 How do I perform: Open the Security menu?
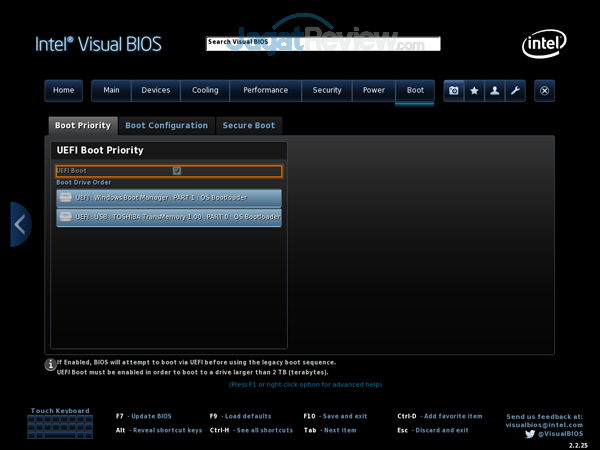[327, 90]
